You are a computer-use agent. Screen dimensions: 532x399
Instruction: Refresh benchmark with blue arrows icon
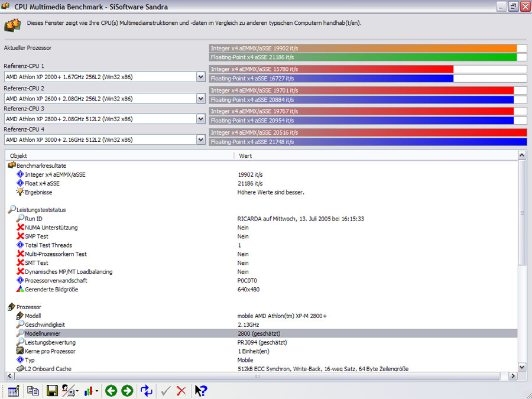(146, 391)
